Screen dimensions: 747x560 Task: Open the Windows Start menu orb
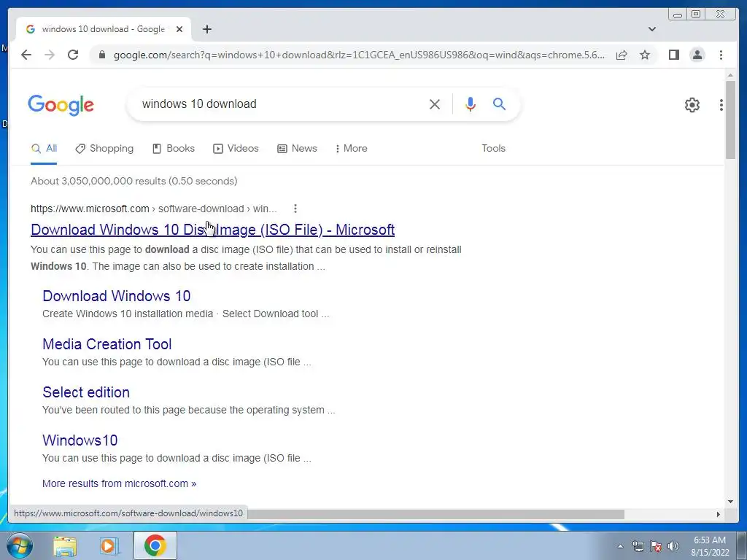tap(20, 545)
